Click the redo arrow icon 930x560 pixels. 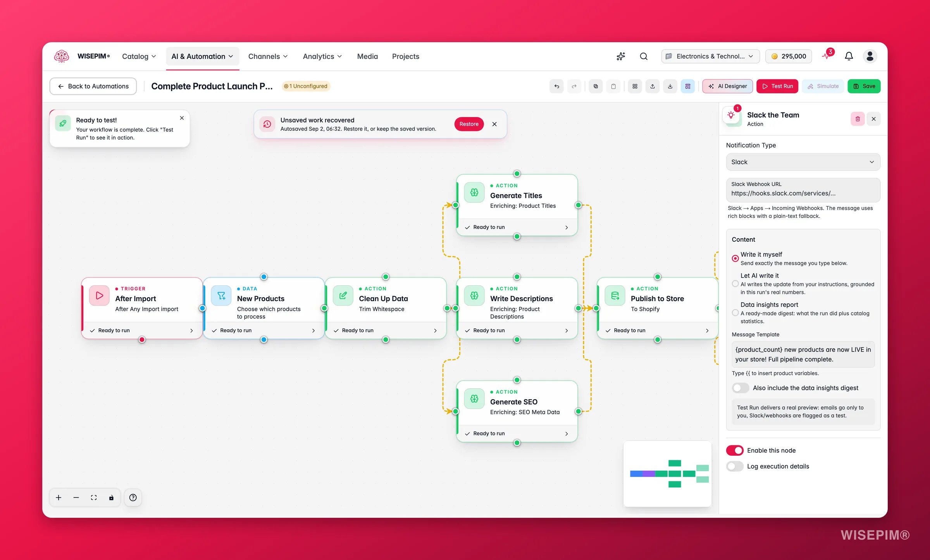coord(574,86)
